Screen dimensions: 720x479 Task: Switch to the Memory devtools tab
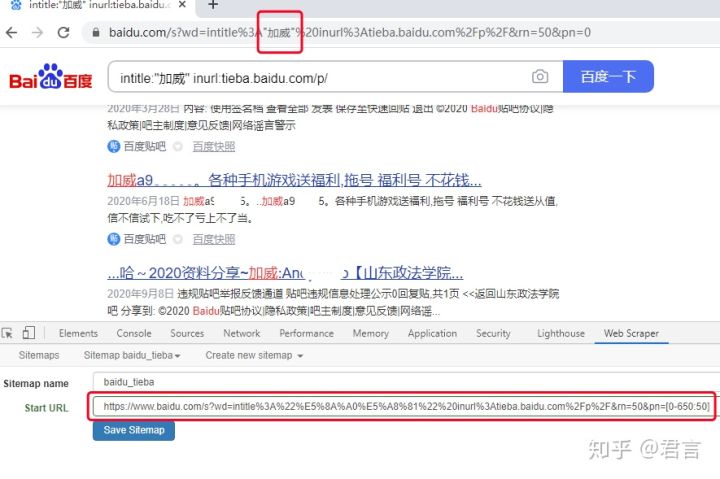(x=371, y=333)
